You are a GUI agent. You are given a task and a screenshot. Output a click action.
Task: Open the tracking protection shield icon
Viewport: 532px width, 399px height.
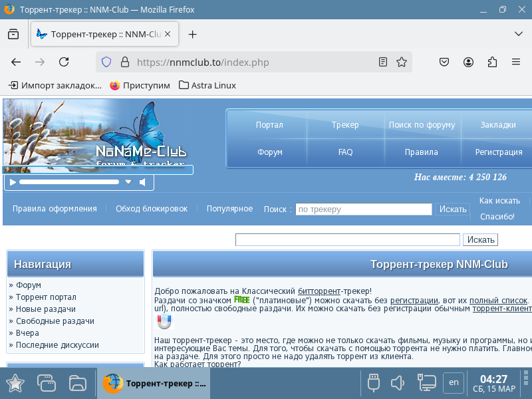pos(106,62)
